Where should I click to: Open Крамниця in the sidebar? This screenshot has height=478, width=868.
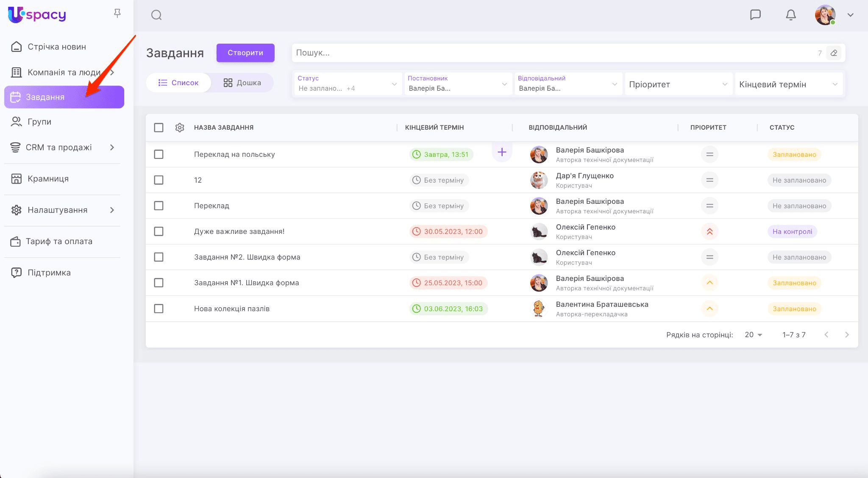tap(48, 179)
